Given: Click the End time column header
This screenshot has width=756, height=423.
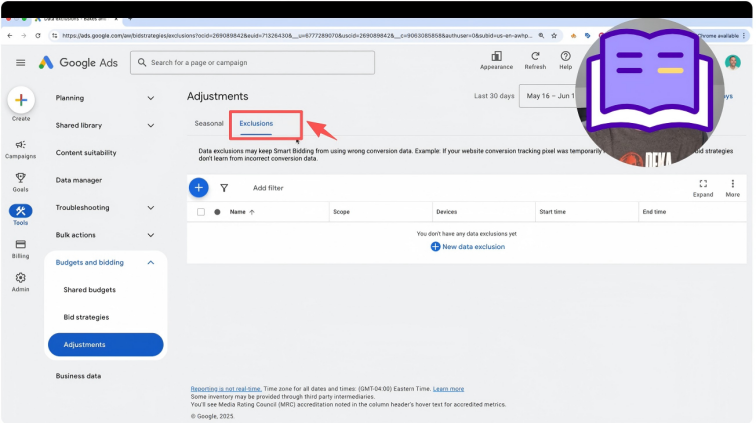Looking at the screenshot, I should pos(654,212).
